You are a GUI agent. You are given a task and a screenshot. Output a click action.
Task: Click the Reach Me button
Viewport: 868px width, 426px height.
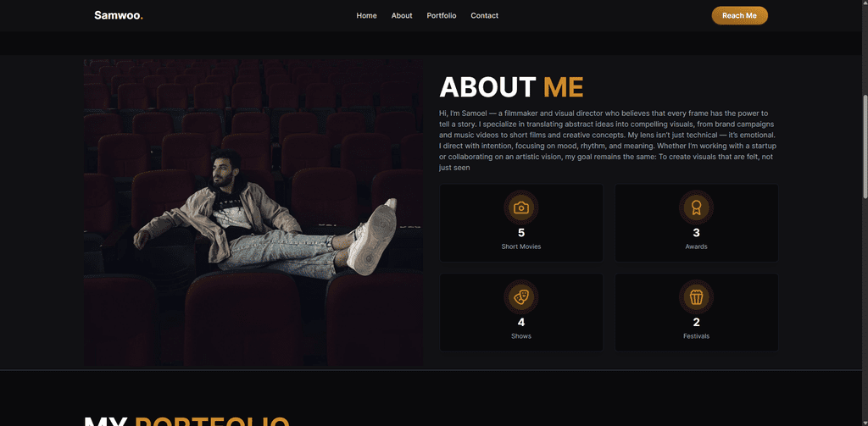click(x=739, y=15)
